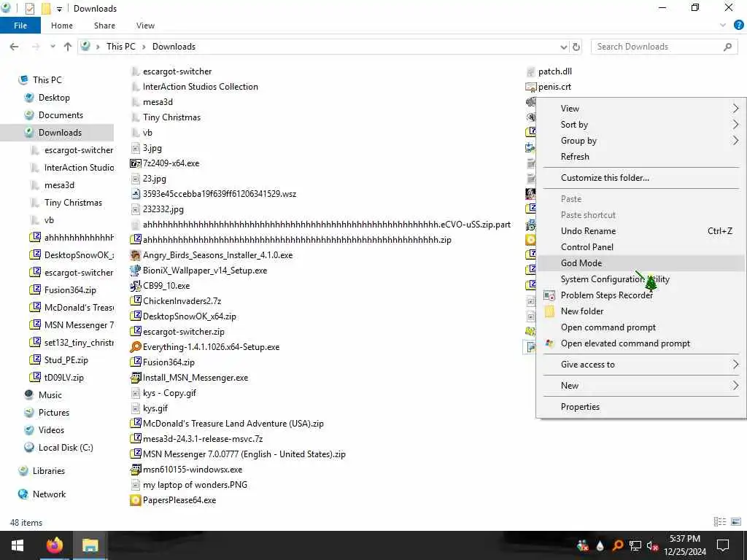This screenshot has width=747, height=560.
Task: Expand the New submenu
Action: click(x=735, y=386)
